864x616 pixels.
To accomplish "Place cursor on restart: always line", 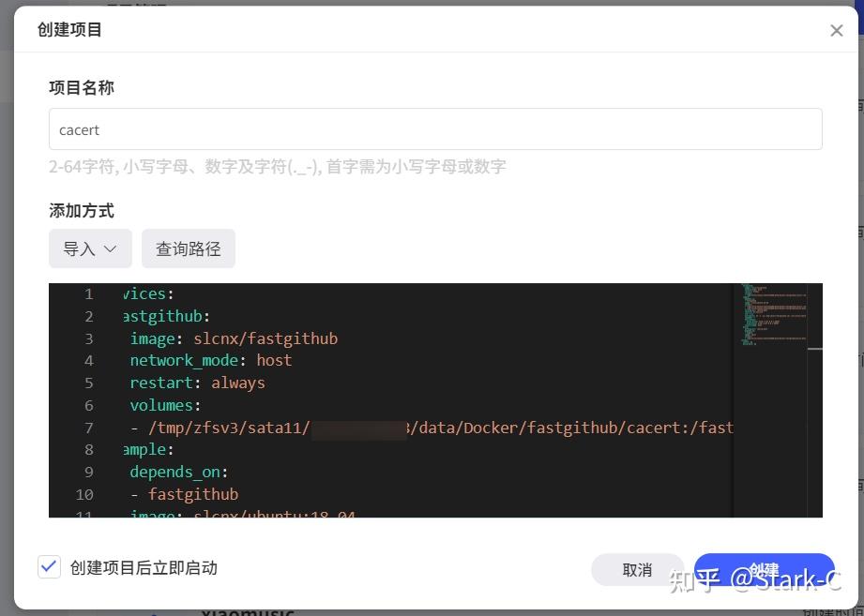I will 198,383.
